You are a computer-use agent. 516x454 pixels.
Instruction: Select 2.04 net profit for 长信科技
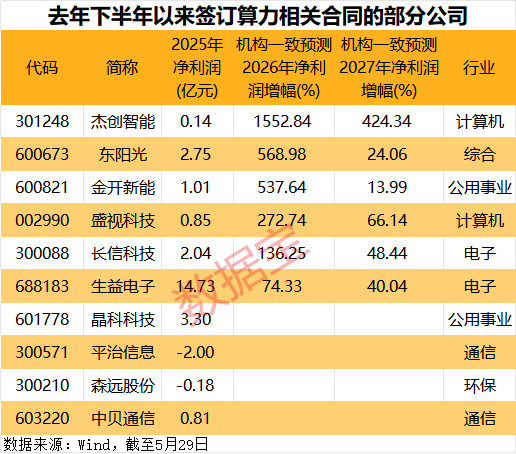pos(196,253)
